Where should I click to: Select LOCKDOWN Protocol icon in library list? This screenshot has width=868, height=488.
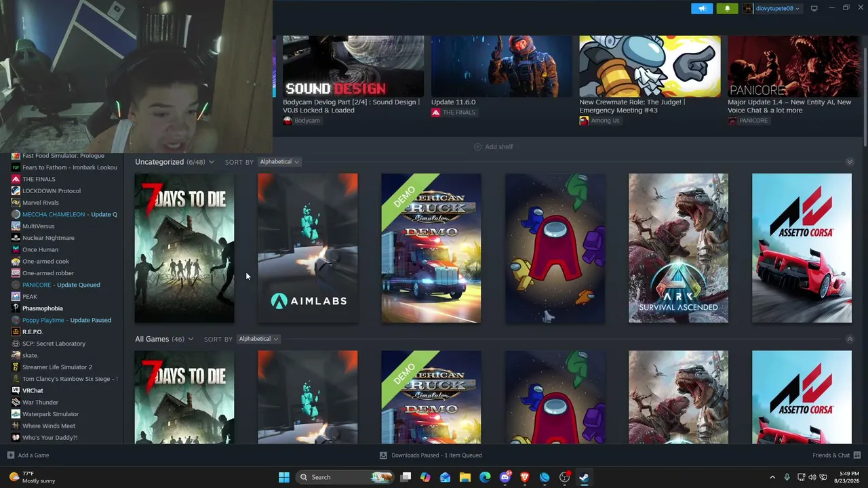click(16, 190)
